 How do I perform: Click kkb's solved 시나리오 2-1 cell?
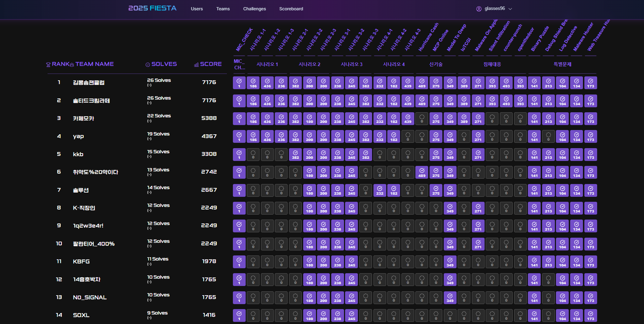click(295, 155)
